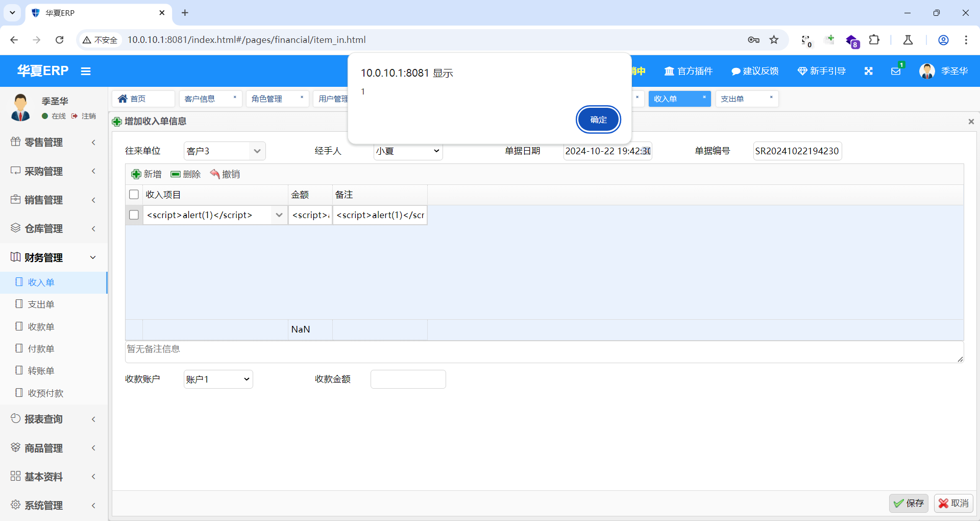
Task: Open 建议反馈 feedback link
Action: pos(755,71)
